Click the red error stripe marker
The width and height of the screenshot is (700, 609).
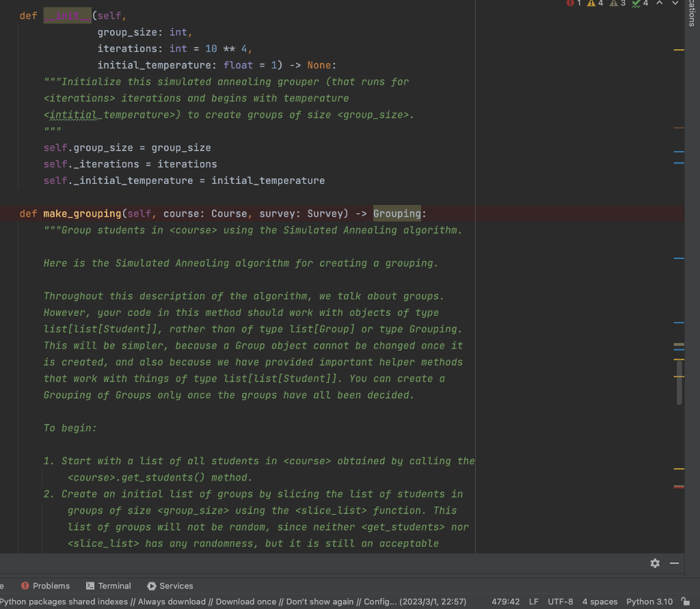(679, 487)
